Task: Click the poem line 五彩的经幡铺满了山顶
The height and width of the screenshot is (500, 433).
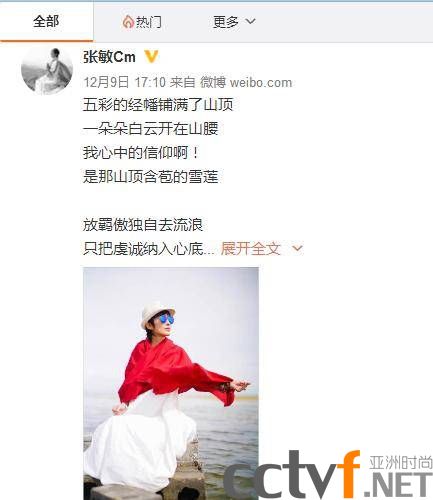Action: click(158, 105)
